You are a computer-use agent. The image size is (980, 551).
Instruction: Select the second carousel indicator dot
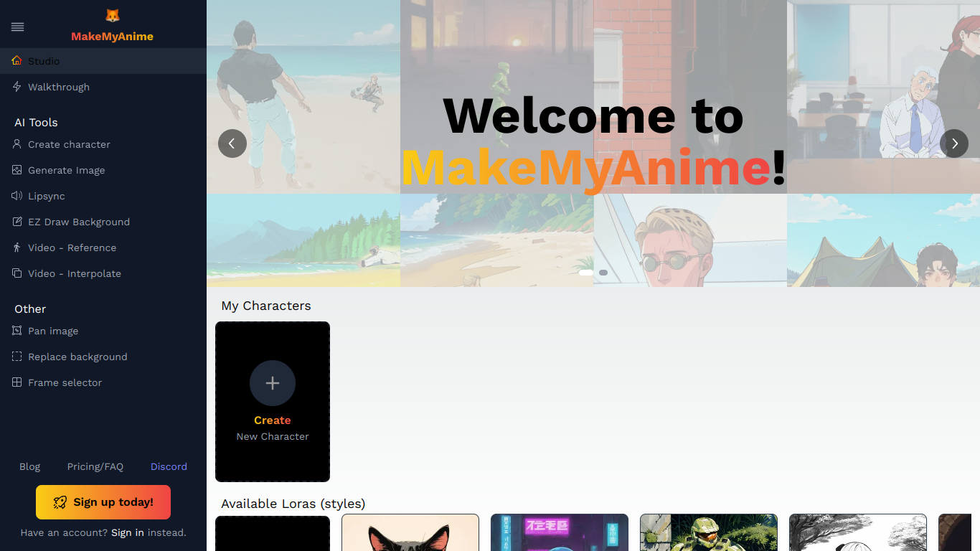[x=603, y=273]
